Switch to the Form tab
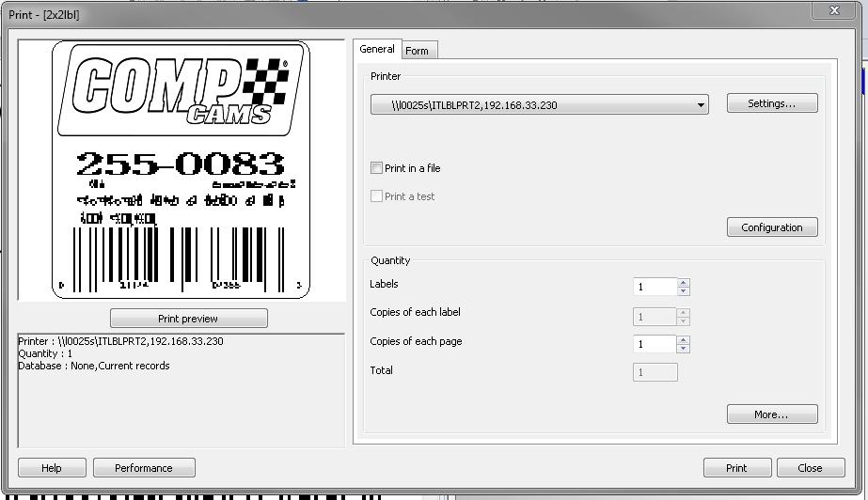Image resolution: width=868 pixels, height=500 pixels. click(x=419, y=51)
